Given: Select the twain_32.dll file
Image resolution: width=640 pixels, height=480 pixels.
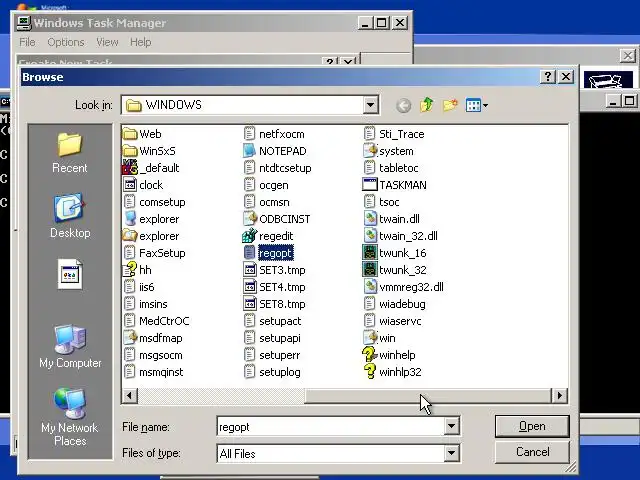Looking at the screenshot, I should pyautogui.click(x=400, y=236).
